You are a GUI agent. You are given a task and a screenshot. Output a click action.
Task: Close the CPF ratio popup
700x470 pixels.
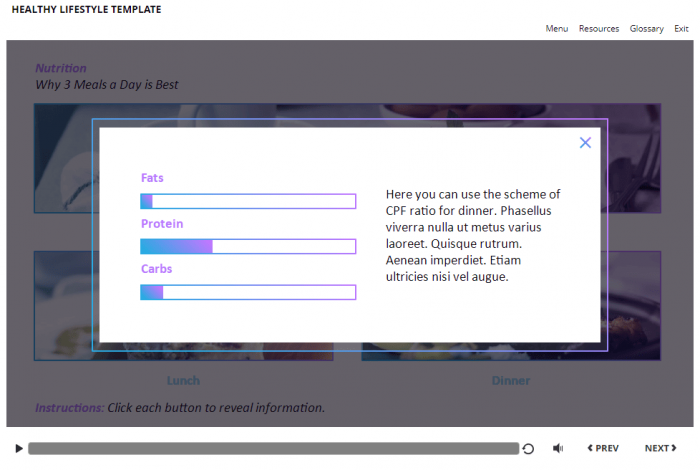click(x=585, y=143)
